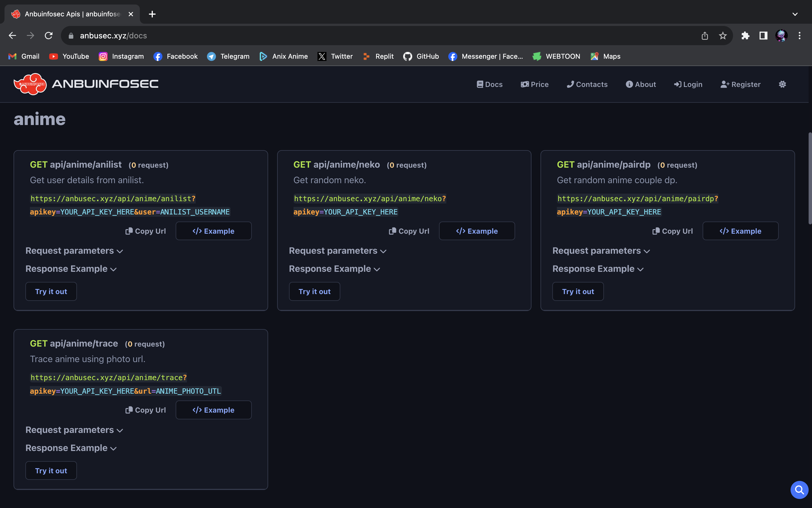Open the tab search dropdown arrow

pyautogui.click(x=795, y=14)
